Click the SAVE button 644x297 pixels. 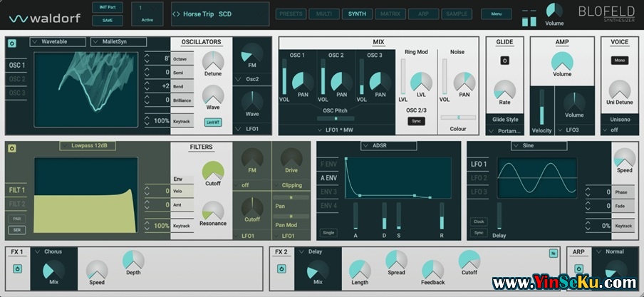pyautogui.click(x=108, y=21)
